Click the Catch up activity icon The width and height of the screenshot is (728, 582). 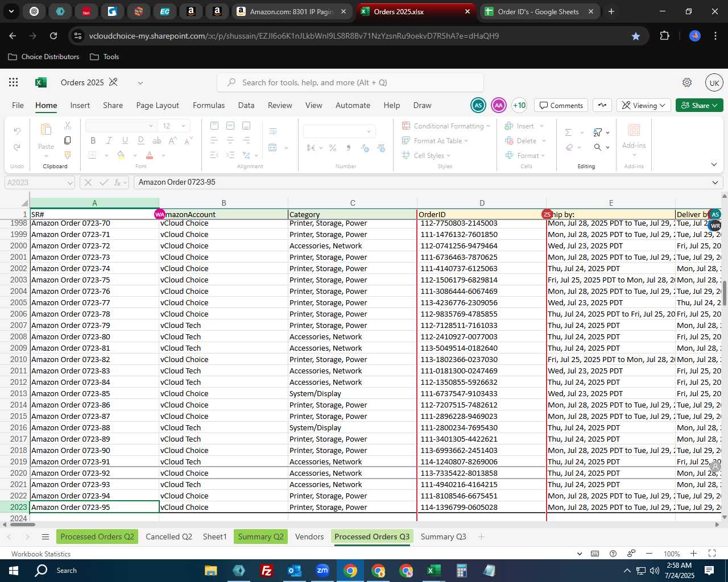[602, 105]
